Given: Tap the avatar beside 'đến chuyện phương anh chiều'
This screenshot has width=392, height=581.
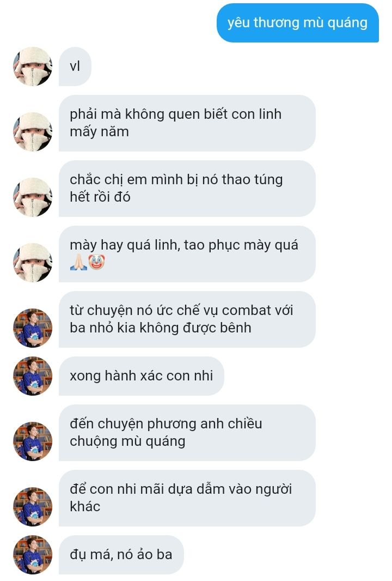Looking at the screenshot, I should point(33,441).
